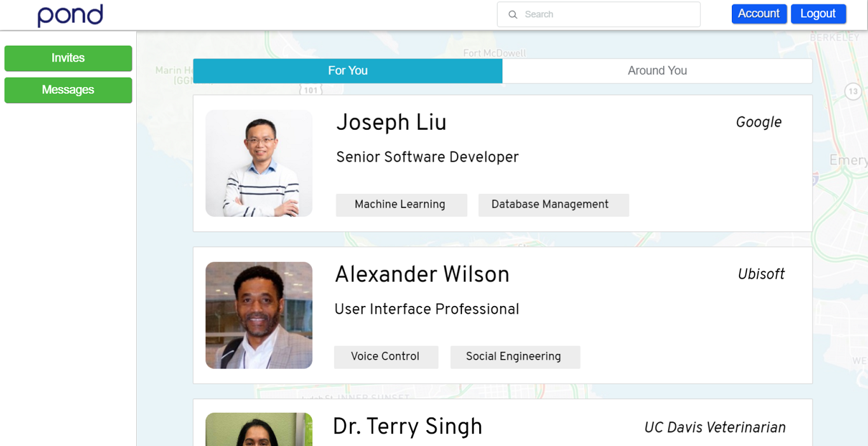Select the Social Engineering tag
This screenshot has height=446, width=868.
[515, 357]
